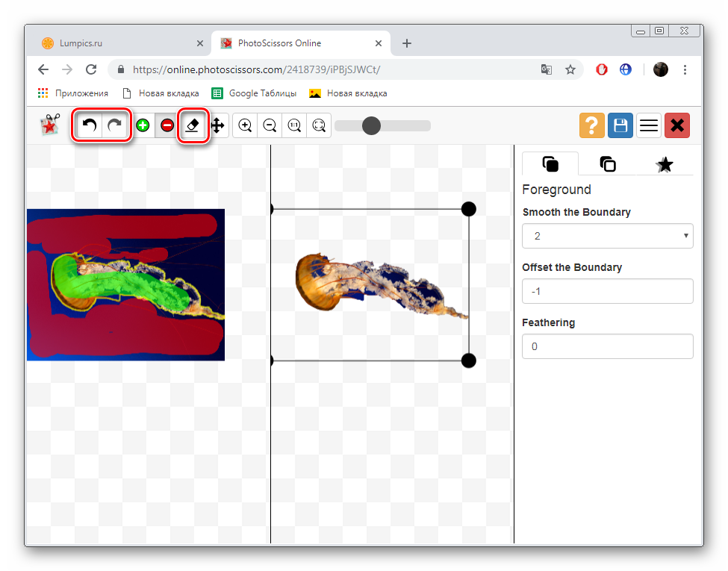
Task: Expand the Smooth the Boundary dropdown
Action: 607,236
